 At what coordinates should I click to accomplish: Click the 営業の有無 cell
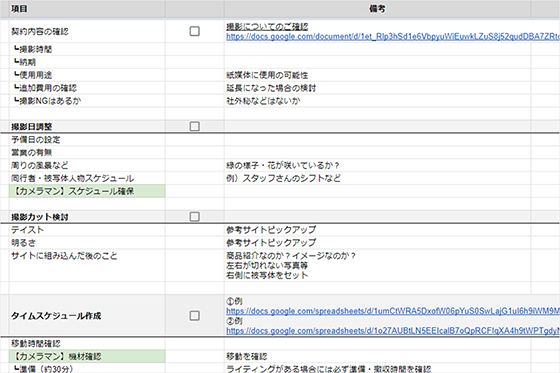[x=87, y=153]
